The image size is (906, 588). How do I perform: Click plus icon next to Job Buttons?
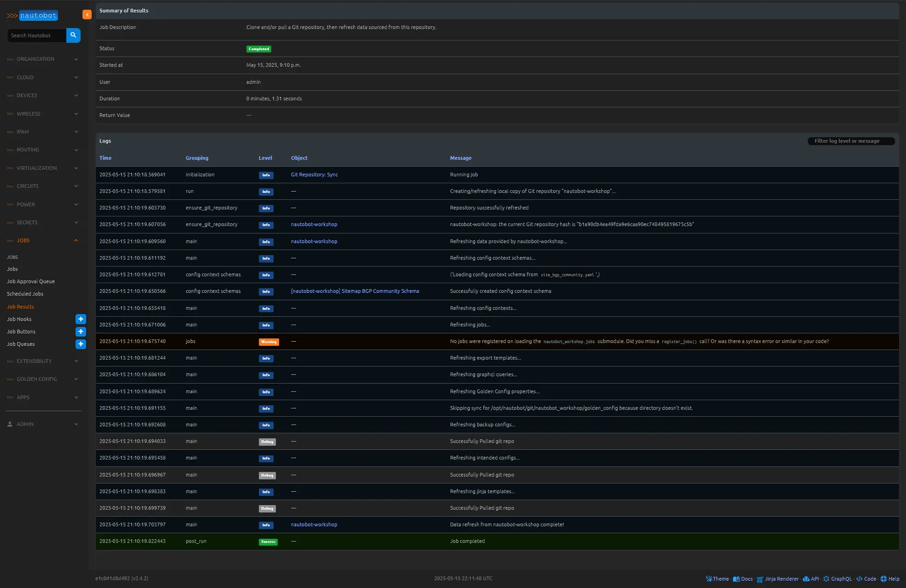click(x=81, y=332)
